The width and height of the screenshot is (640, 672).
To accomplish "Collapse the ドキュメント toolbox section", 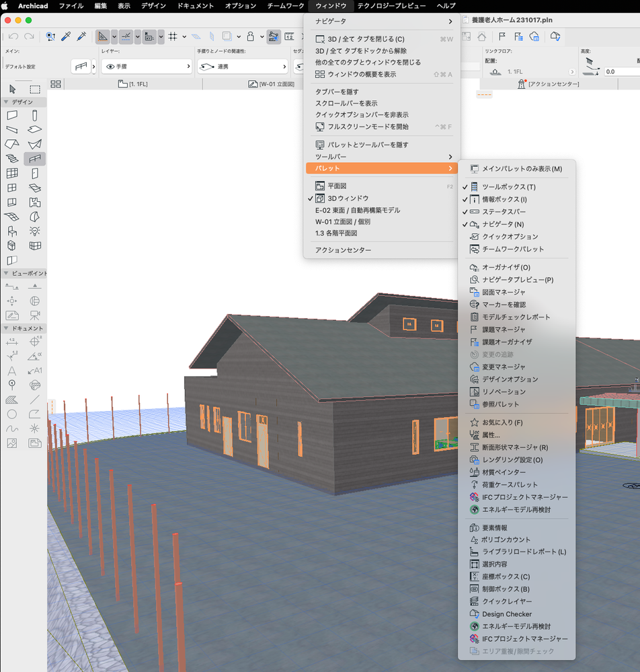I will coord(6,328).
